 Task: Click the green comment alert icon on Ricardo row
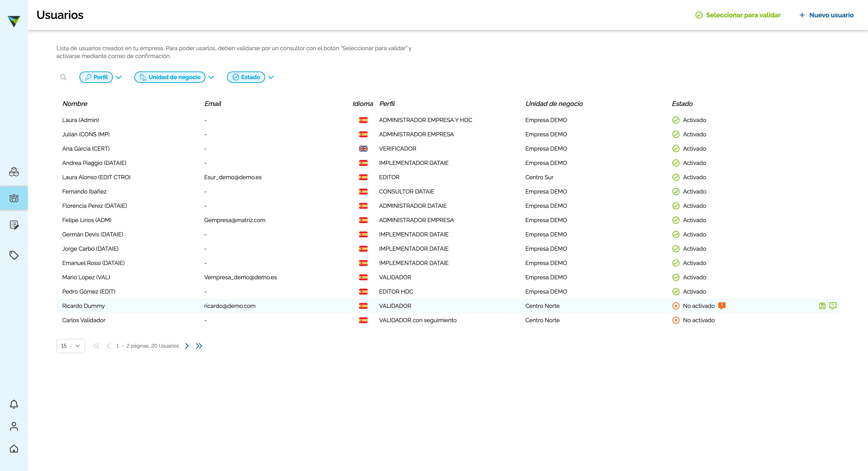833,306
